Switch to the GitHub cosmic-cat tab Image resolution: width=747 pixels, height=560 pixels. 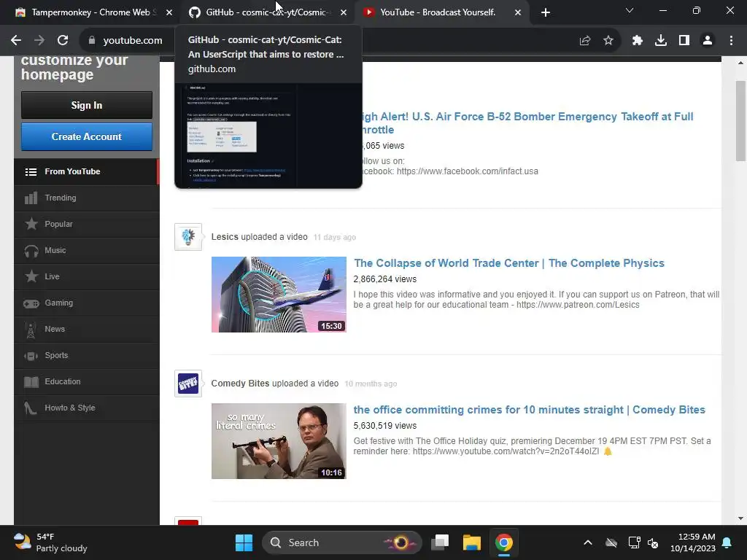(x=267, y=12)
